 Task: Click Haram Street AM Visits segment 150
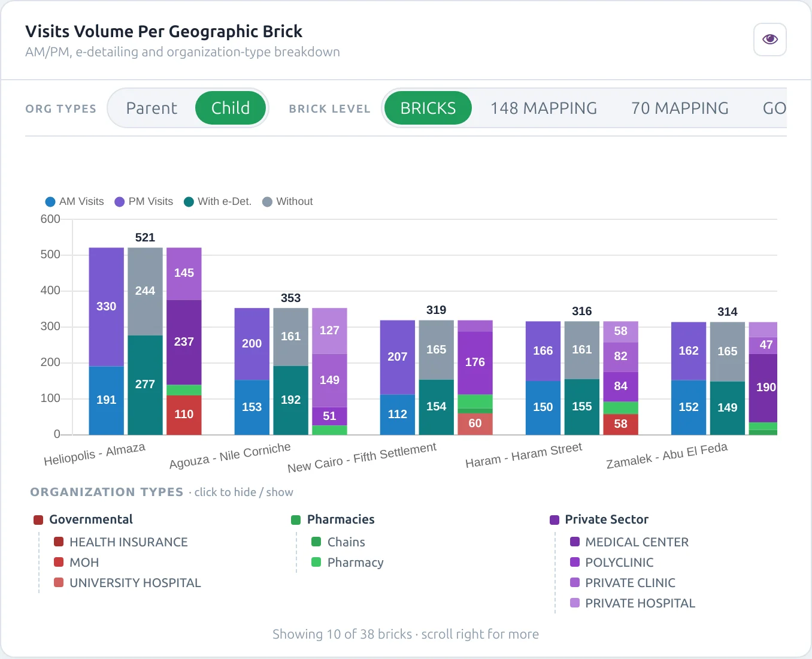coord(543,408)
